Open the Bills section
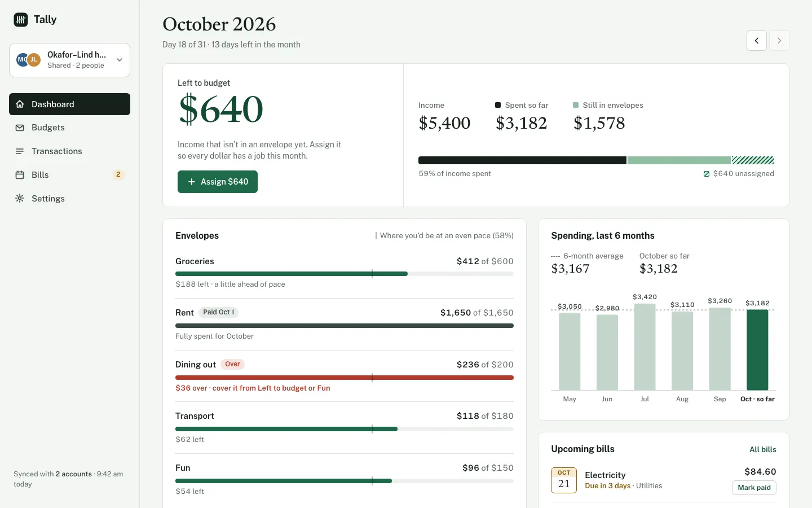The width and height of the screenshot is (812, 508). [x=69, y=175]
